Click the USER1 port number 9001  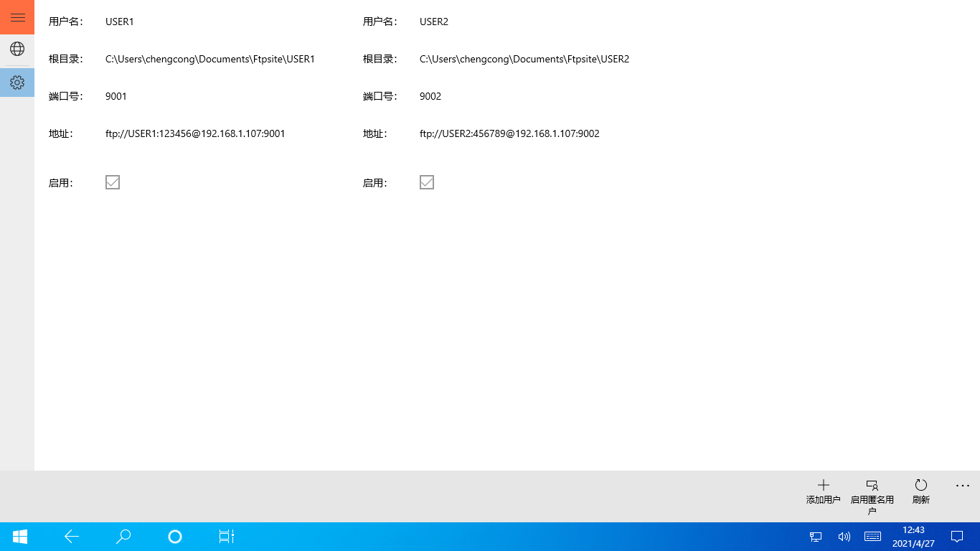pyautogui.click(x=116, y=96)
